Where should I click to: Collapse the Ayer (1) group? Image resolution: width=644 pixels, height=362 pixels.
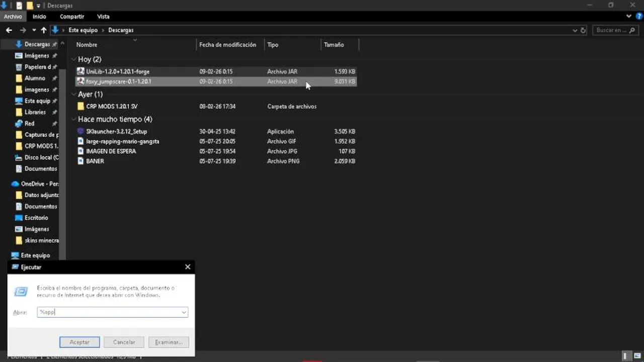pyautogui.click(x=74, y=94)
